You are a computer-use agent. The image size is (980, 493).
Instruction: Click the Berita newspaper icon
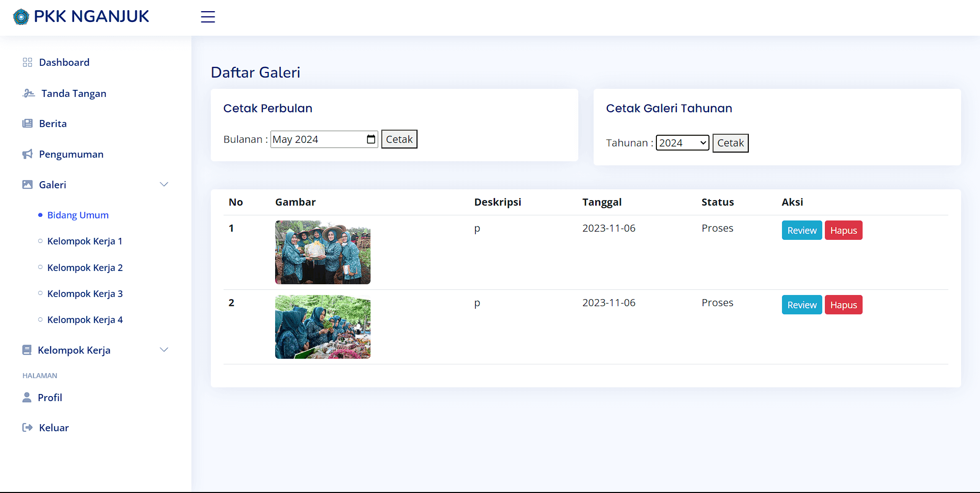click(x=28, y=124)
